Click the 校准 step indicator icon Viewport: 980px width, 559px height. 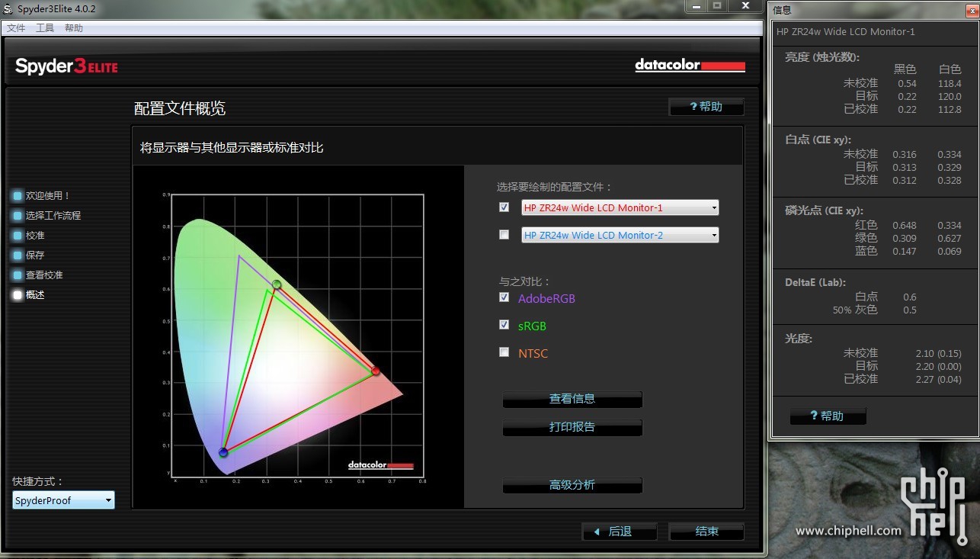point(18,236)
